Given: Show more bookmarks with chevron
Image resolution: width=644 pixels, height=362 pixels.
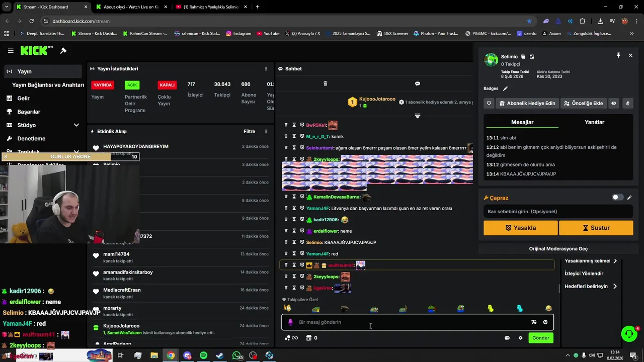Looking at the screenshot, I should [632, 34].
